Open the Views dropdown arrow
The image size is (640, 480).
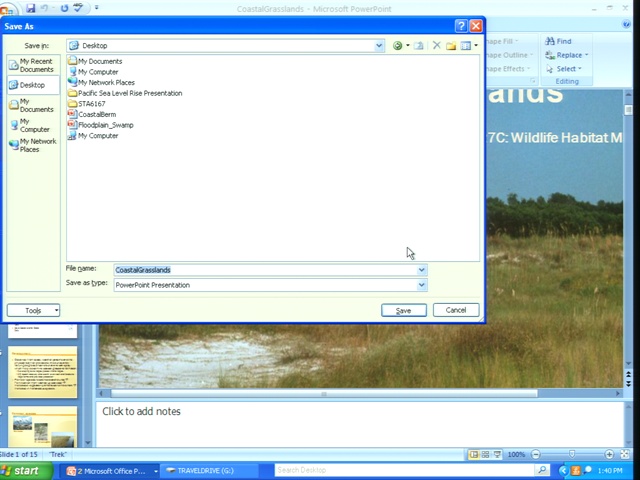476,46
